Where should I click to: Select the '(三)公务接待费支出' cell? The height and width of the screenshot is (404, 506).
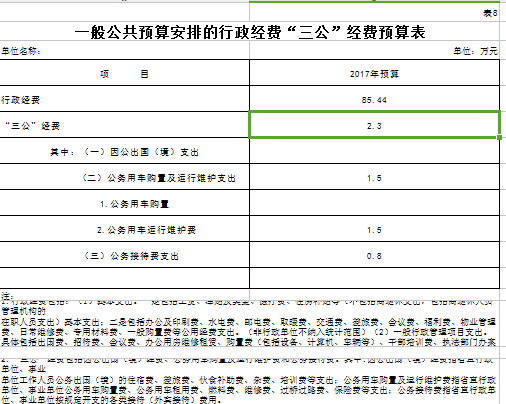point(125,255)
